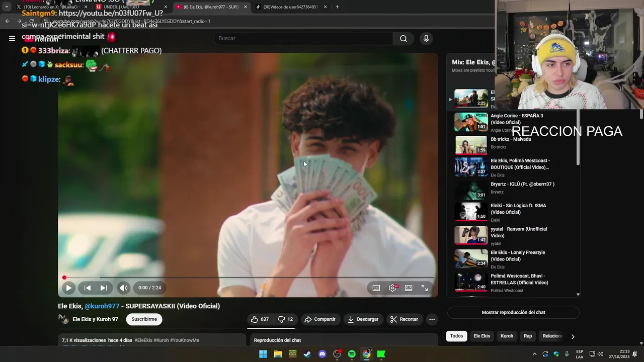This screenshot has height=362, width=644.
Task: Open Steam from the taskbar
Action: (307, 354)
